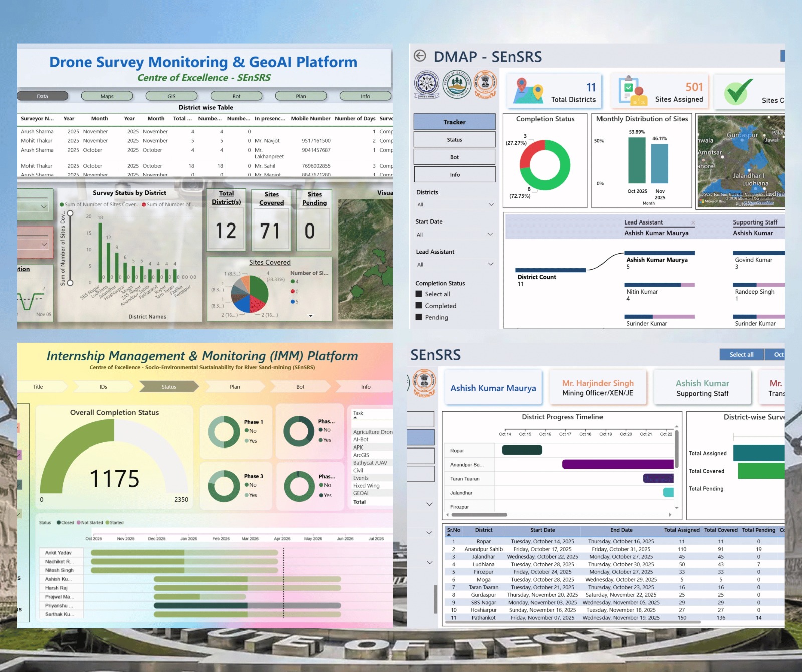Click the leftmost circular institute logo
Screen dimensions: 802x672
click(426, 84)
